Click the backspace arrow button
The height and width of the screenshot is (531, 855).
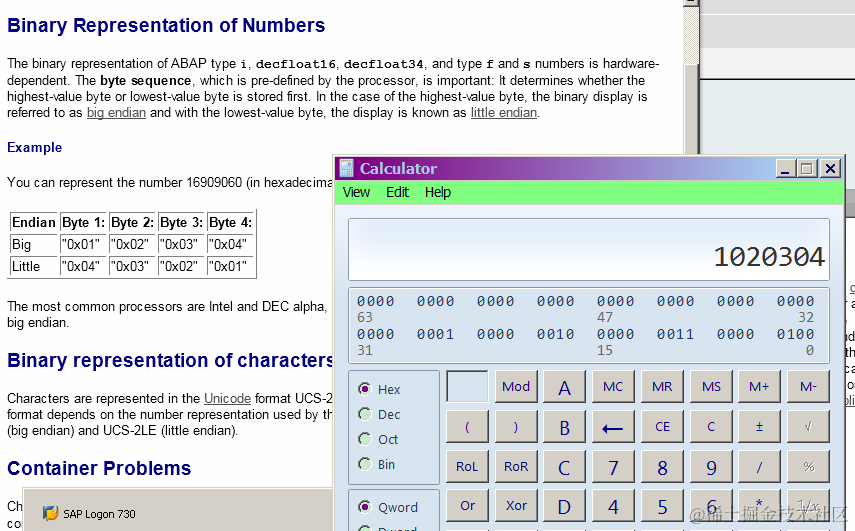(x=613, y=427)
